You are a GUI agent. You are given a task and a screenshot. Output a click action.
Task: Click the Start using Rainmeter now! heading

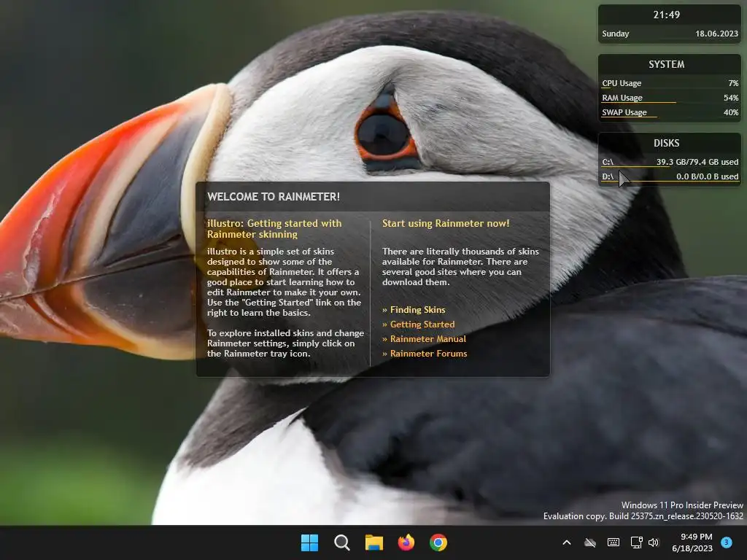click(x=446, y=223)
